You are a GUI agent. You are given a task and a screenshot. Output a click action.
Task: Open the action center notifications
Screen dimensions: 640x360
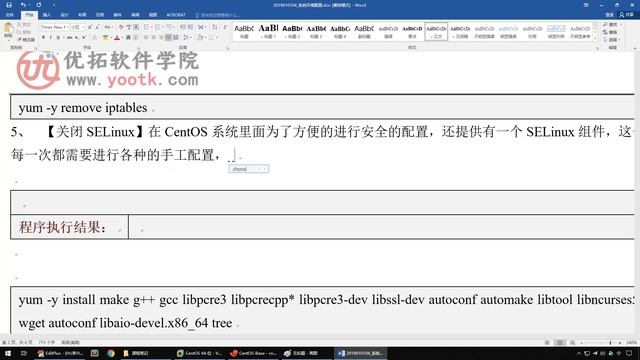(629, 353)
